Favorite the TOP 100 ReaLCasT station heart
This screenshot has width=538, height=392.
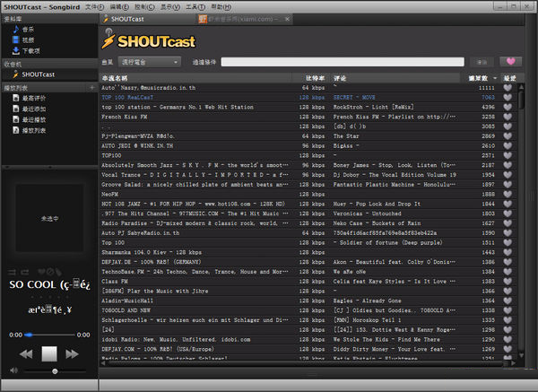click(508, 97)
